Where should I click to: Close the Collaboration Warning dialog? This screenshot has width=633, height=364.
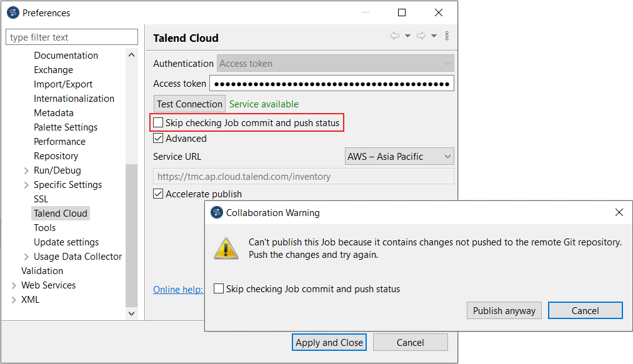point(619,213)
